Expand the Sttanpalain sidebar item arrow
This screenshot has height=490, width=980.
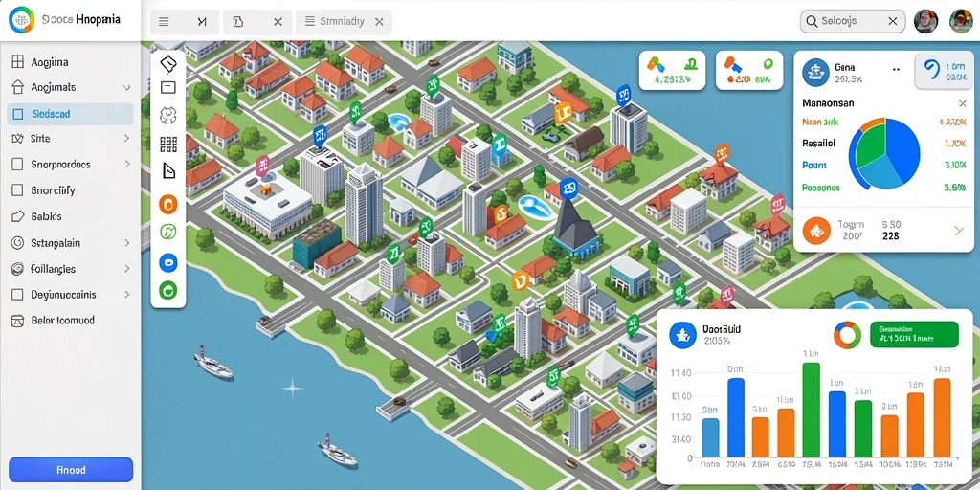127,242
